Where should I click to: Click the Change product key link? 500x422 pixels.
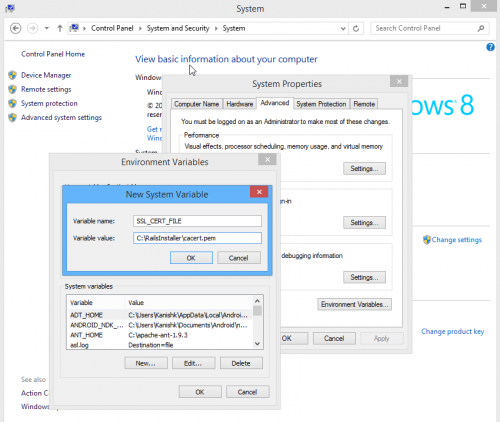click(452, 331)
